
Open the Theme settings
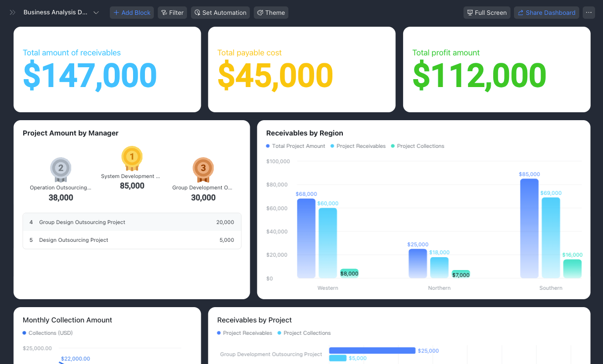[x=271, y=12]
